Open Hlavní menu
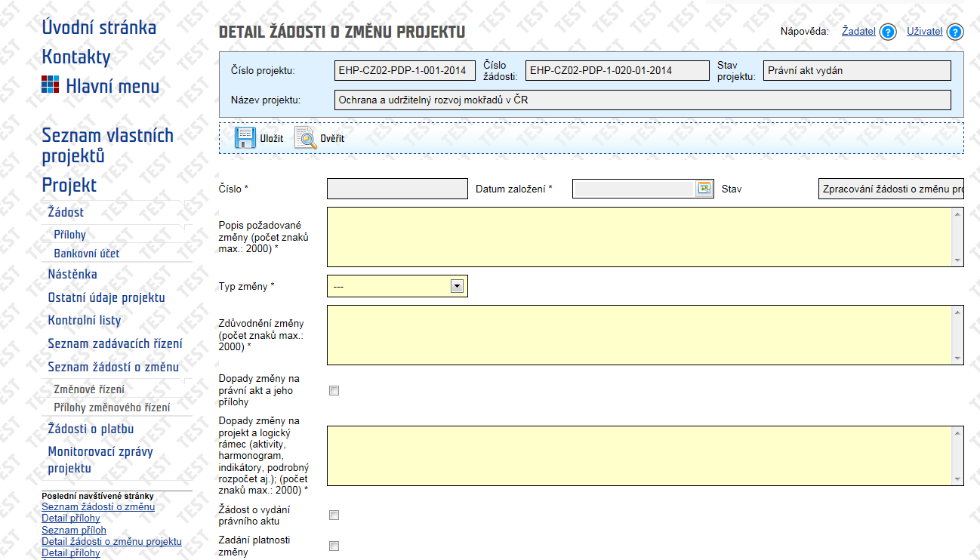Image resolution: width=980 pixels, height=560 pixels. click(112, 86)
